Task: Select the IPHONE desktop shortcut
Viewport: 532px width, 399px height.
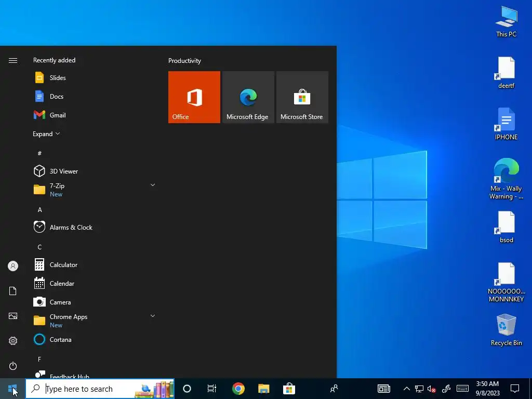Action: pos(506,124)
